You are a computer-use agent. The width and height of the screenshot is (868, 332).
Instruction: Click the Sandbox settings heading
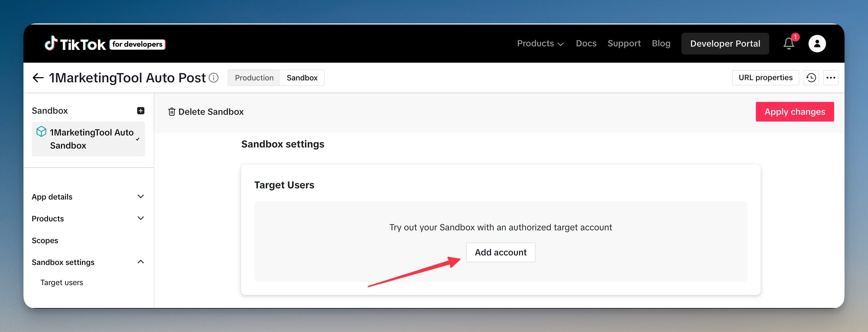click(x=283, y=144)
